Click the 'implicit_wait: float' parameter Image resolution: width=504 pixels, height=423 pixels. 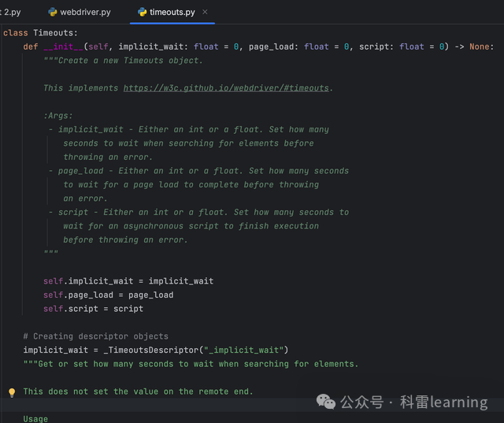click(169, 47)
